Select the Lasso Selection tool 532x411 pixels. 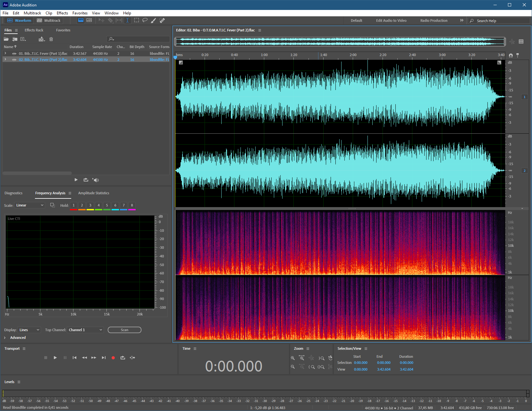(145, 20)
